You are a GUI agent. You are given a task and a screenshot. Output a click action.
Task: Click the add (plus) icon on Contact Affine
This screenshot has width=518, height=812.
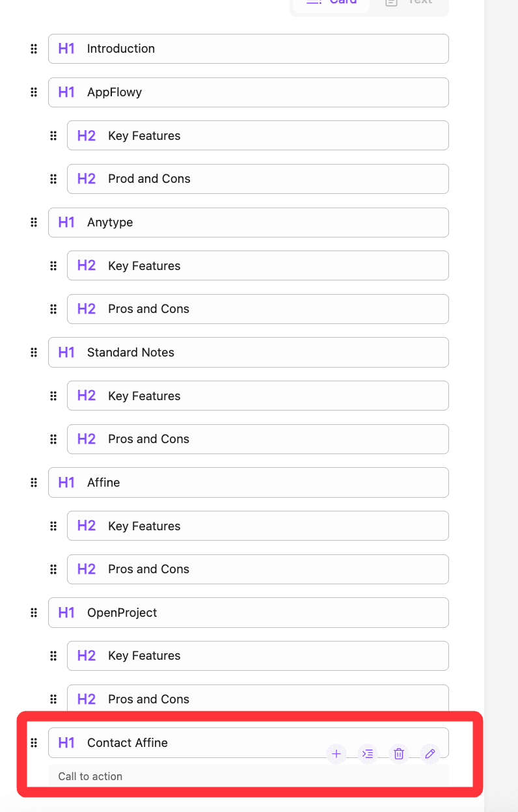pyautogui.click(x=336, y=754)
